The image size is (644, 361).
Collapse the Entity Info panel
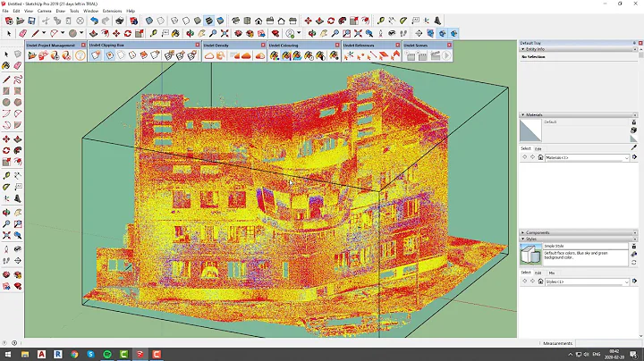click(522, 49)
